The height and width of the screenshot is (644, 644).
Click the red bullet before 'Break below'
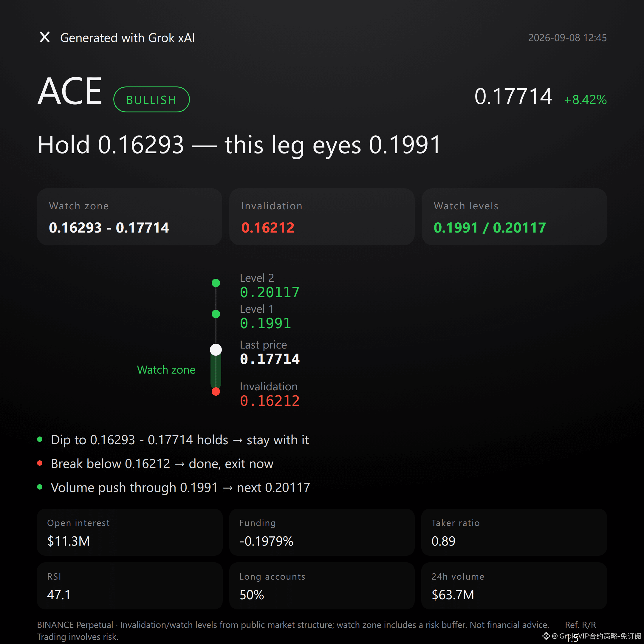coord(40,463)
